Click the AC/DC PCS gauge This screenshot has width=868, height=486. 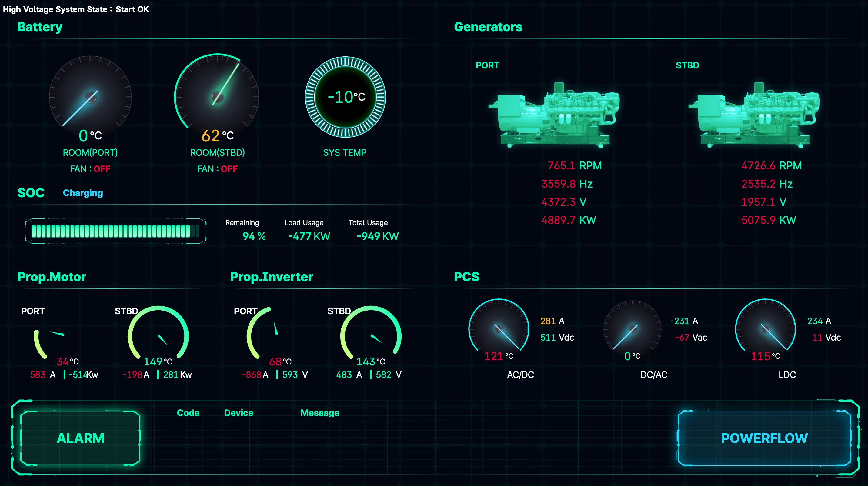coord(499,328)
